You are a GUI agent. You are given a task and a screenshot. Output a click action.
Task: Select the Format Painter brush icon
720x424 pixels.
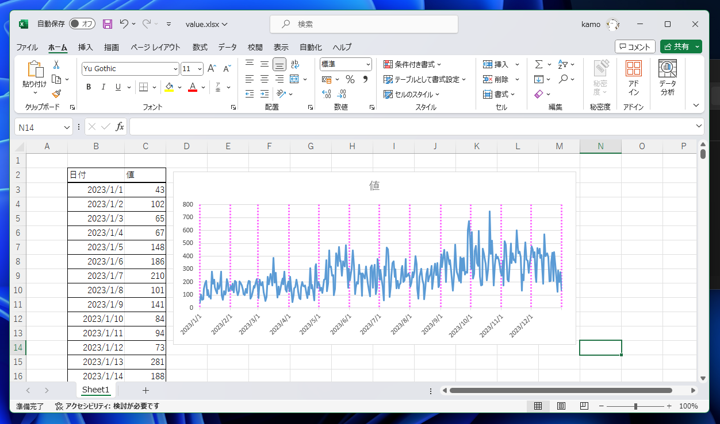pyautogui.click(x=56, y=95)
